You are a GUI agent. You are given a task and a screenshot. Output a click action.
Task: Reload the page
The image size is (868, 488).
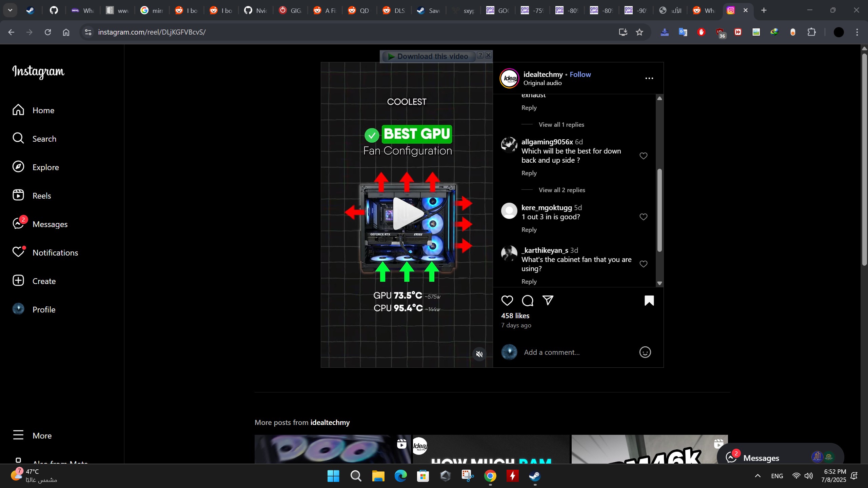point(48,32)
